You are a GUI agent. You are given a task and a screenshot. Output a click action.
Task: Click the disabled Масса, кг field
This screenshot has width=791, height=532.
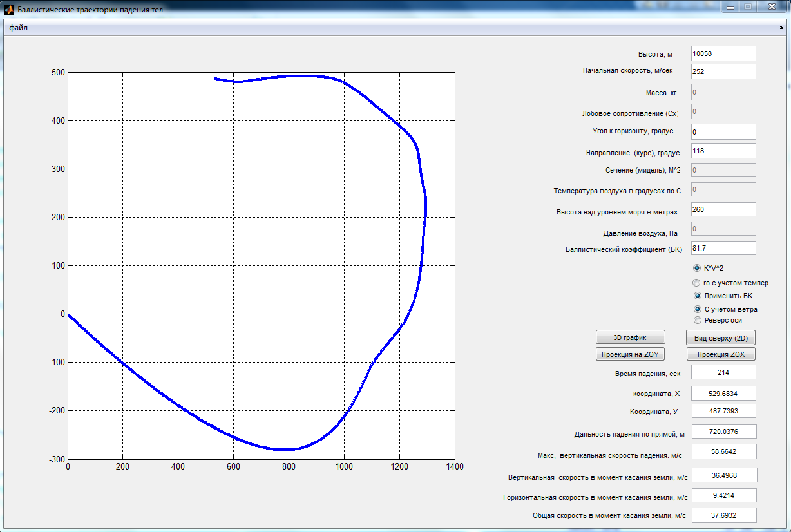coord(723,92)
